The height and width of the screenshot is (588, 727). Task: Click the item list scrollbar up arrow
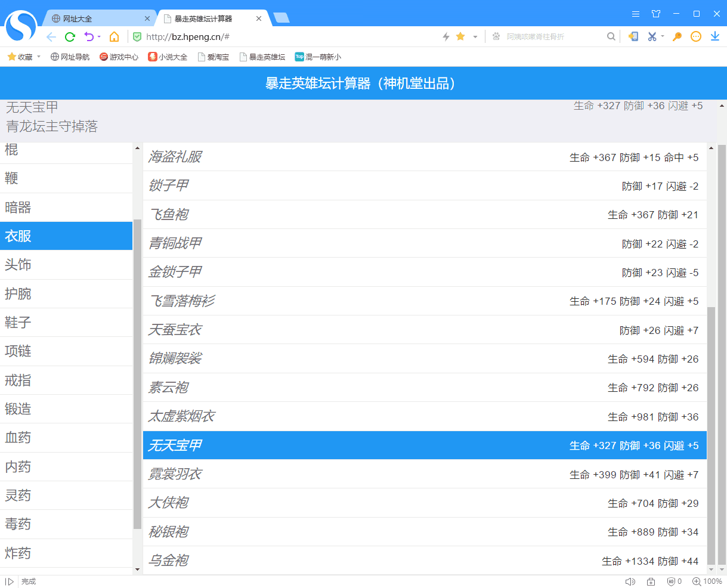(711, 148)
